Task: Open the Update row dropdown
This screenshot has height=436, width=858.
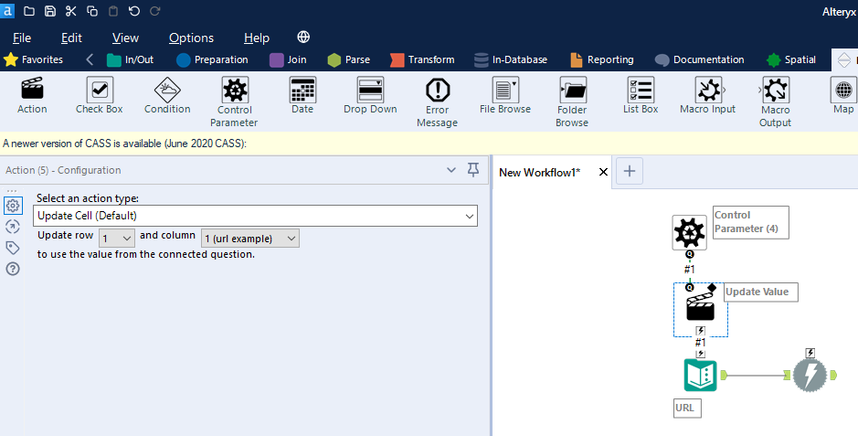Action: pos(117,238)
